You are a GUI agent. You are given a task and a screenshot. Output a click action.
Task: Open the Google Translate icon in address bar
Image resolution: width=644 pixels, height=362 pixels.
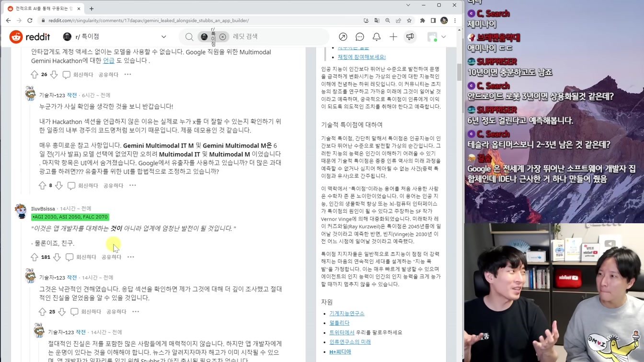[x=377, y=21]
